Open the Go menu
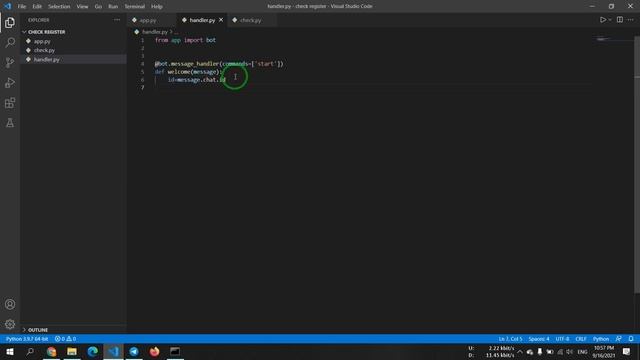The image size is (640, 360). coord(98,7)
